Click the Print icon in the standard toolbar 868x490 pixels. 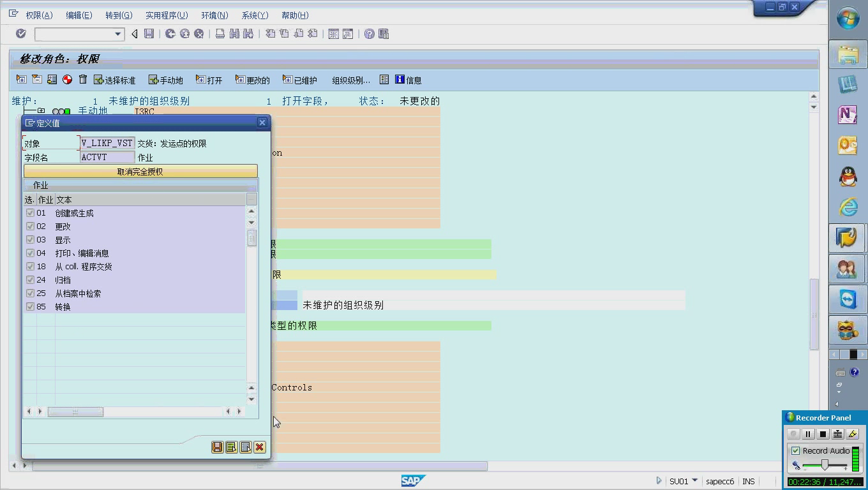[220, 34]
